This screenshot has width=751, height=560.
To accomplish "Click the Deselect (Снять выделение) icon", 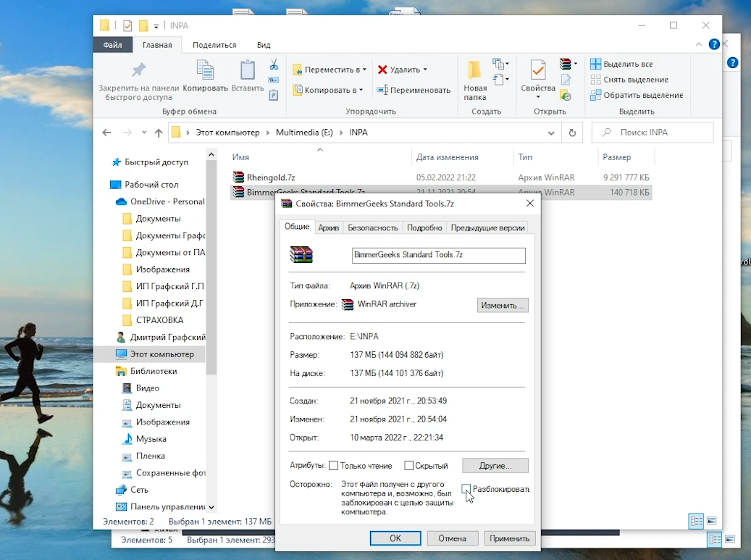I will [595, 80].
